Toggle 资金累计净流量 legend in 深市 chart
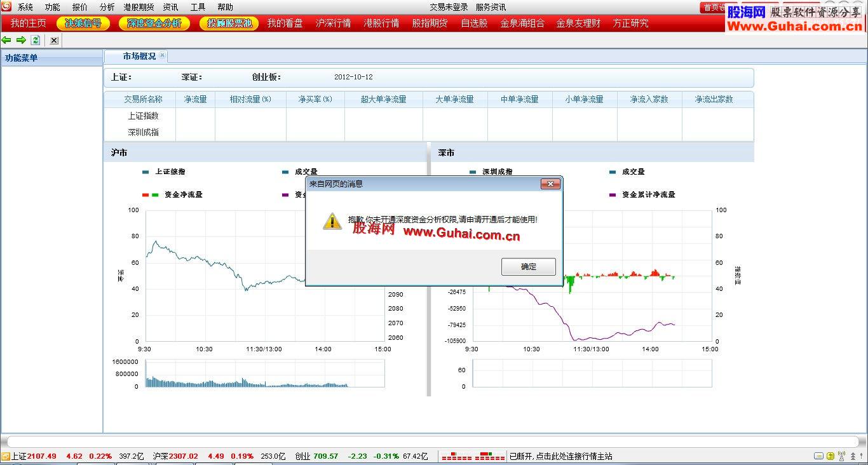The height and width of the screenshot is (465, 868). click(x=642, y=194)
